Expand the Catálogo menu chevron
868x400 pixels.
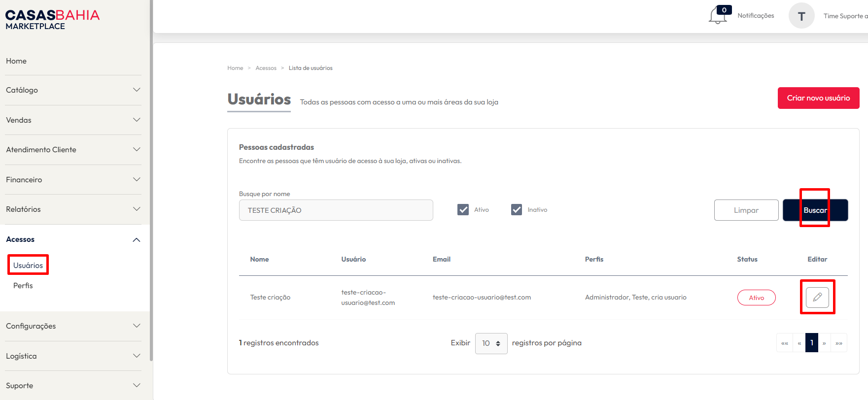pos(137,90)
